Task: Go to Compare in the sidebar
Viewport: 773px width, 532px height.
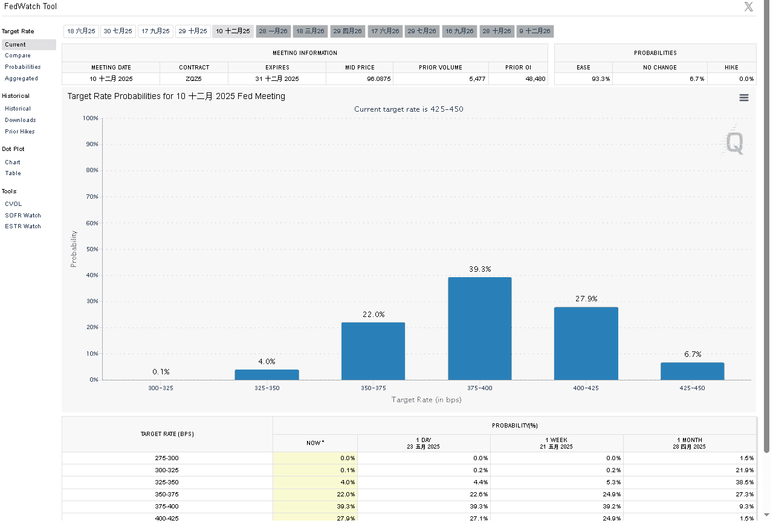Action: (18, 56)
